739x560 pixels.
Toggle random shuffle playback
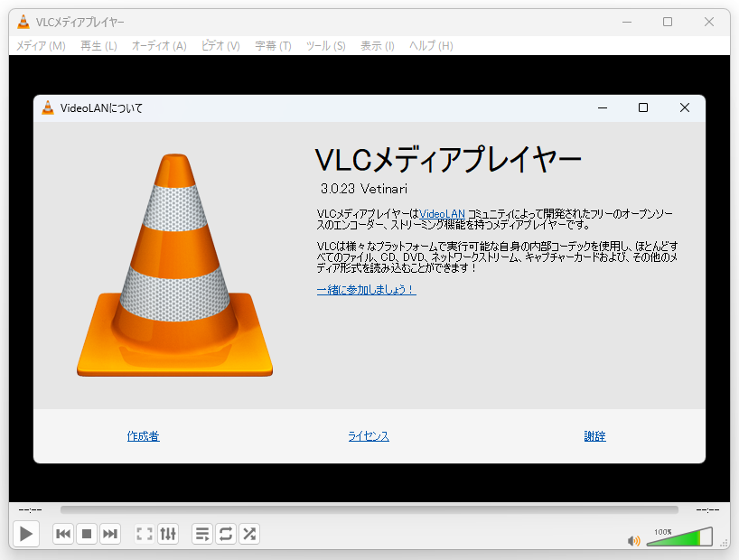(249, 534)
